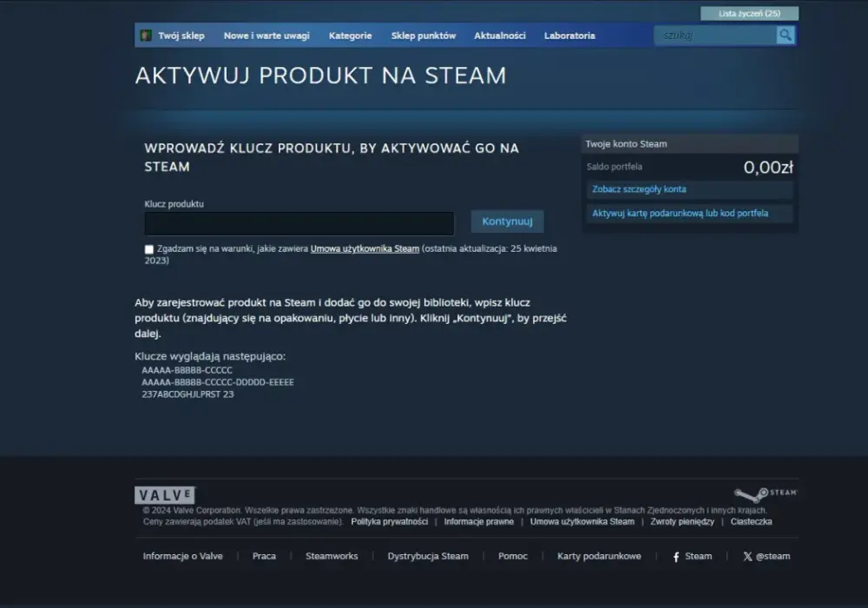
Task: Open Nowe i warte uwagi menu
Action: 266,36
